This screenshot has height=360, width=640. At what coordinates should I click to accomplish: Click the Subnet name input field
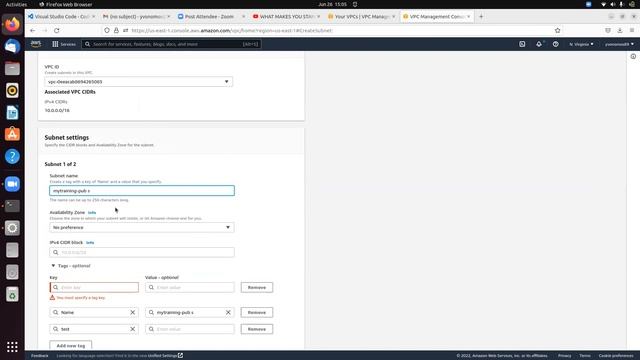142,191
